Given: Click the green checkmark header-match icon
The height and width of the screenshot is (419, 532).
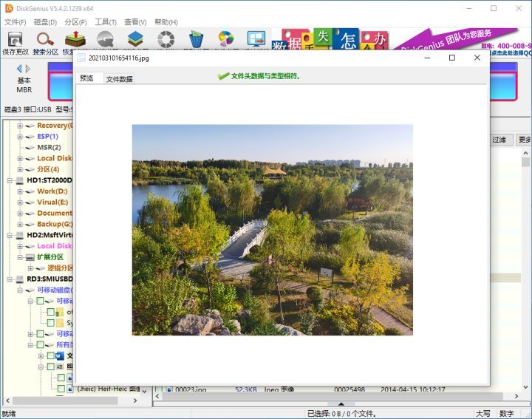Looking at the screenshot, I should pyautogui.click(x=223, y=76).
